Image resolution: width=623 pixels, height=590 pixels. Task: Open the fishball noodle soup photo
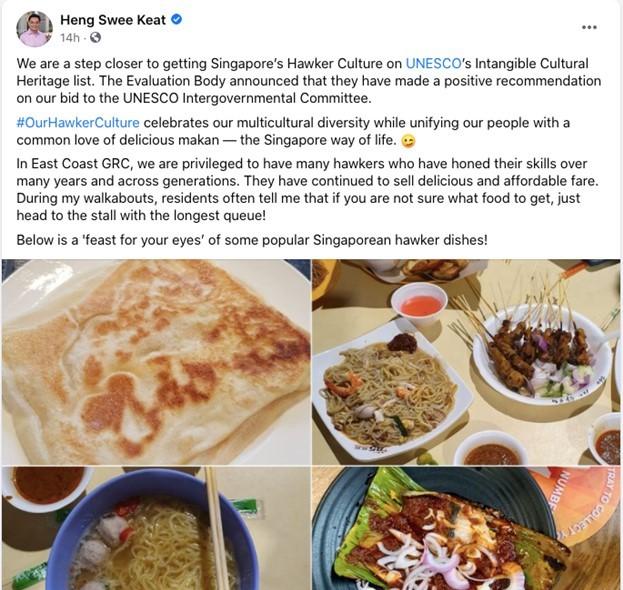point(157,528)
